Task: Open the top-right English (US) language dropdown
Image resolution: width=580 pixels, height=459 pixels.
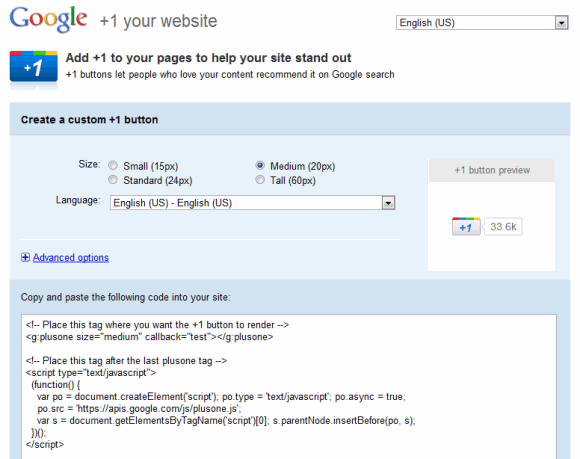Action: [482, 23]
